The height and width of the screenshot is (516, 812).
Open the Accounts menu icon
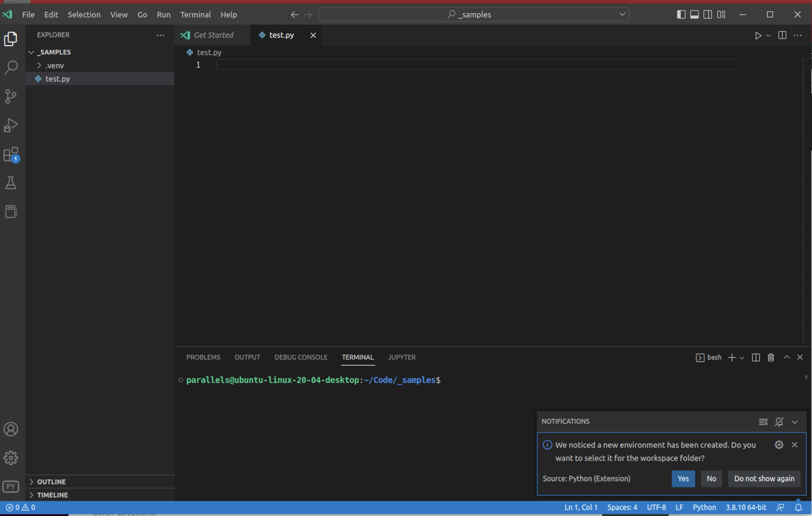(x=11, y=429)
